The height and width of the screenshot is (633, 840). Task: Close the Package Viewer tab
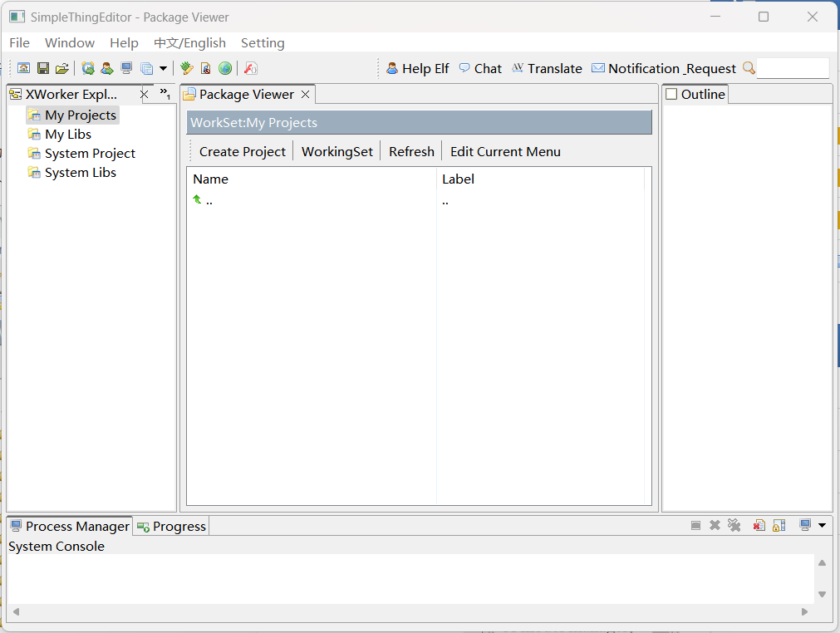pos(306,95)
